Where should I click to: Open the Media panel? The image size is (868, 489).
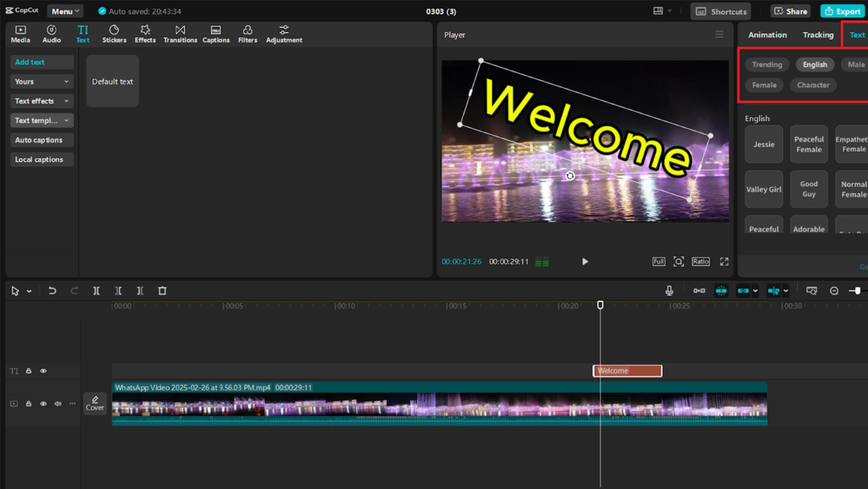(20, 34)
